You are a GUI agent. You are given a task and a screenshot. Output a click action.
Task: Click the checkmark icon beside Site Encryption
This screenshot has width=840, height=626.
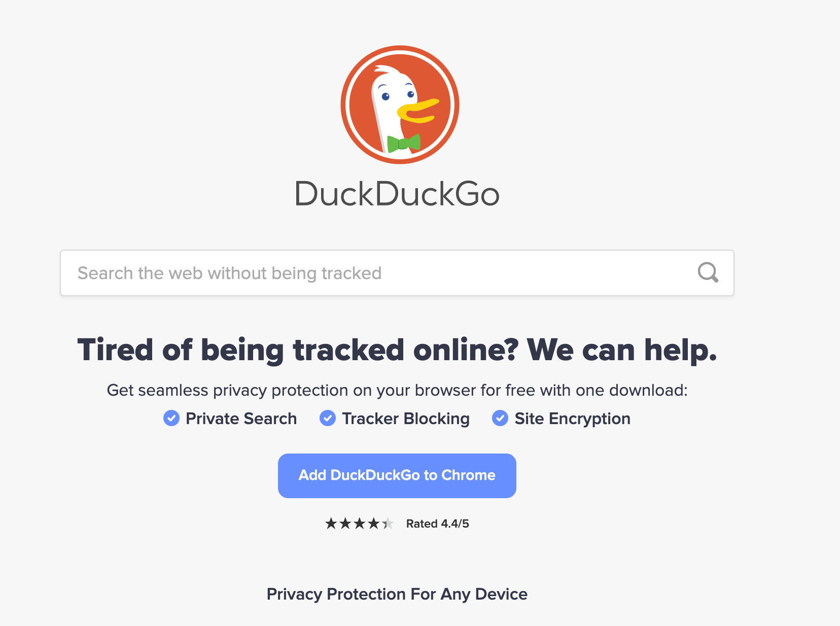[500, 418]
